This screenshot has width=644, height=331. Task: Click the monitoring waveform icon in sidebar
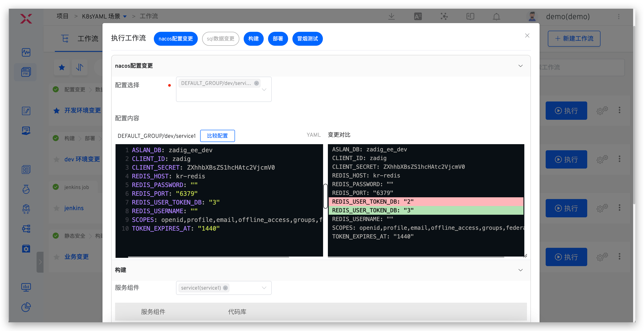point(26,52)
